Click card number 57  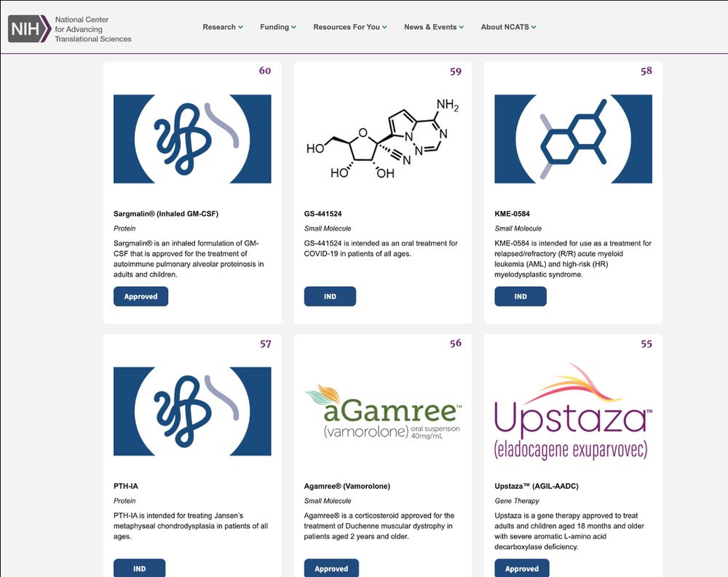265,343
